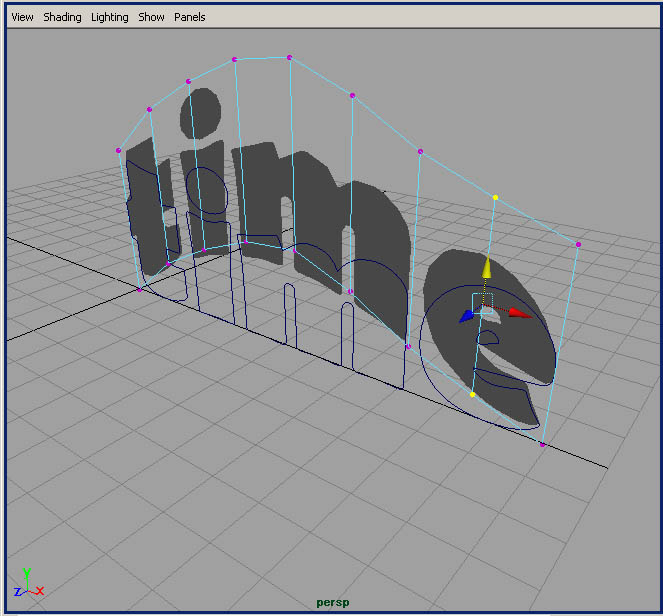Image resolution: width=663 pixels, height=616 pixels.
Task: Click the blue Z-axis move arrow
Action: 467,316
